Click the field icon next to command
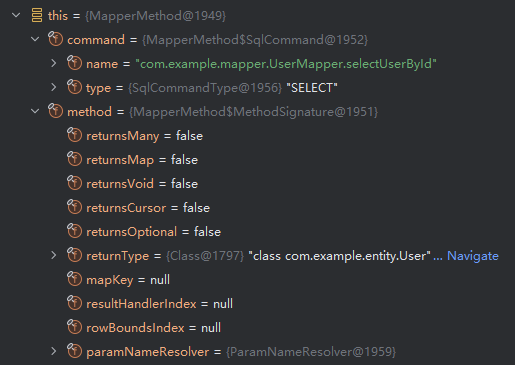The width and height of the screenshot is (515, 365). (55, 39)
